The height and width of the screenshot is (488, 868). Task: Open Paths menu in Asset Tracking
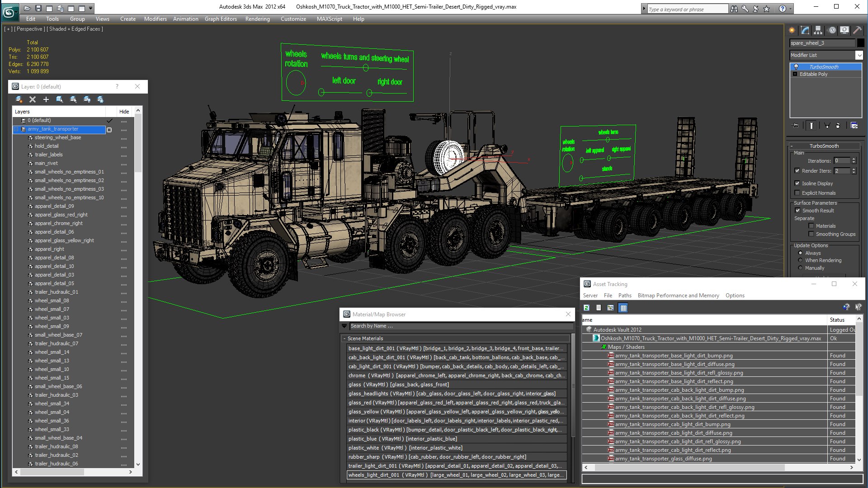(x=625, y=296)
